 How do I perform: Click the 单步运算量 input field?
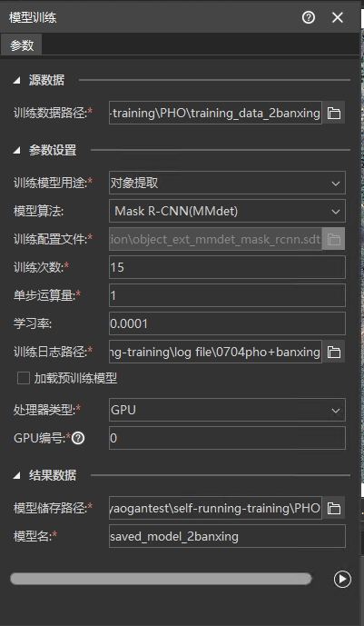tap(227, 295)
